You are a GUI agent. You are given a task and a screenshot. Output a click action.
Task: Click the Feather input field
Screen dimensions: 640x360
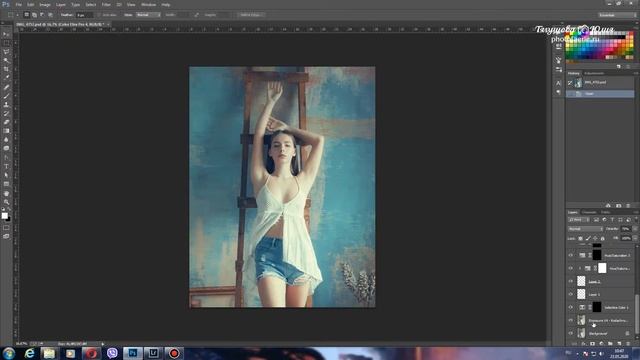(84, 15)
